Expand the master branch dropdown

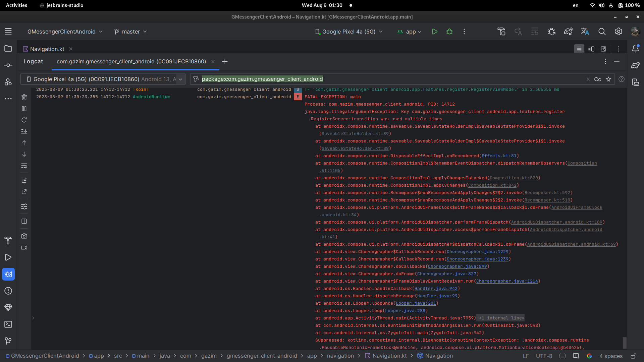[x=131, y=32]
